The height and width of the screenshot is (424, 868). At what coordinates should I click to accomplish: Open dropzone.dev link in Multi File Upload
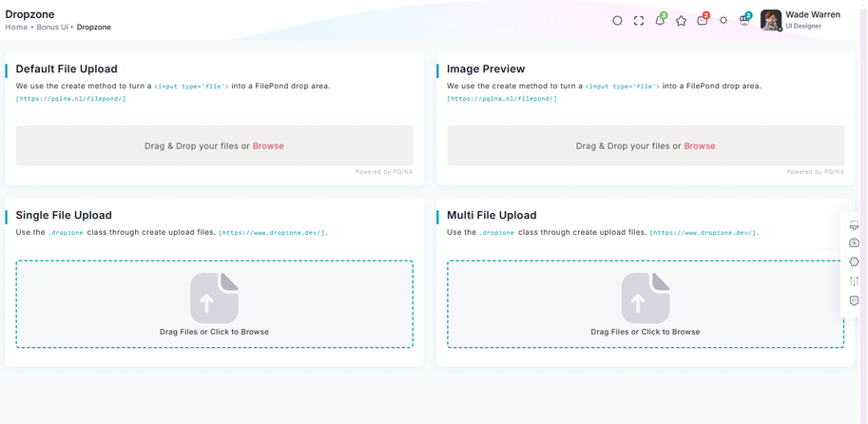tap(704, 233)
